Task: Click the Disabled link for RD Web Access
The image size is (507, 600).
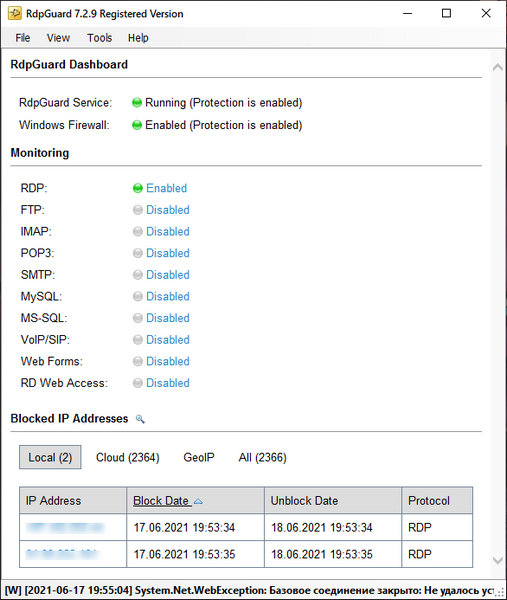Action: pos(168,383)
